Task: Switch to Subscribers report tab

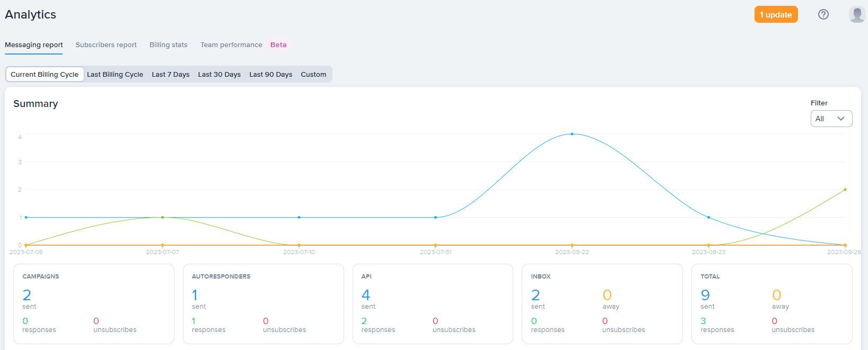Action: pos(106,45)
